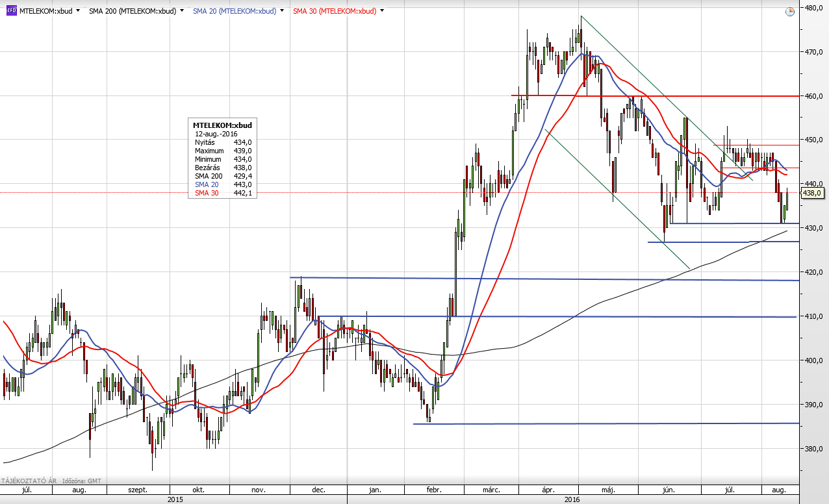Click the MTELEKOM:xbud title in data box
829x504 pixels.
(222, 125)
